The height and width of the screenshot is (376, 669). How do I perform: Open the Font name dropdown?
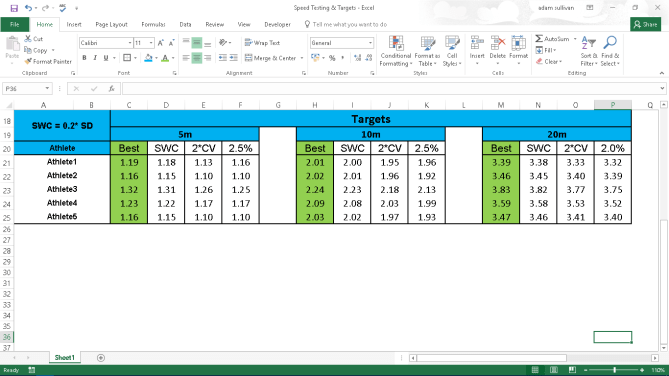(130, 43)
